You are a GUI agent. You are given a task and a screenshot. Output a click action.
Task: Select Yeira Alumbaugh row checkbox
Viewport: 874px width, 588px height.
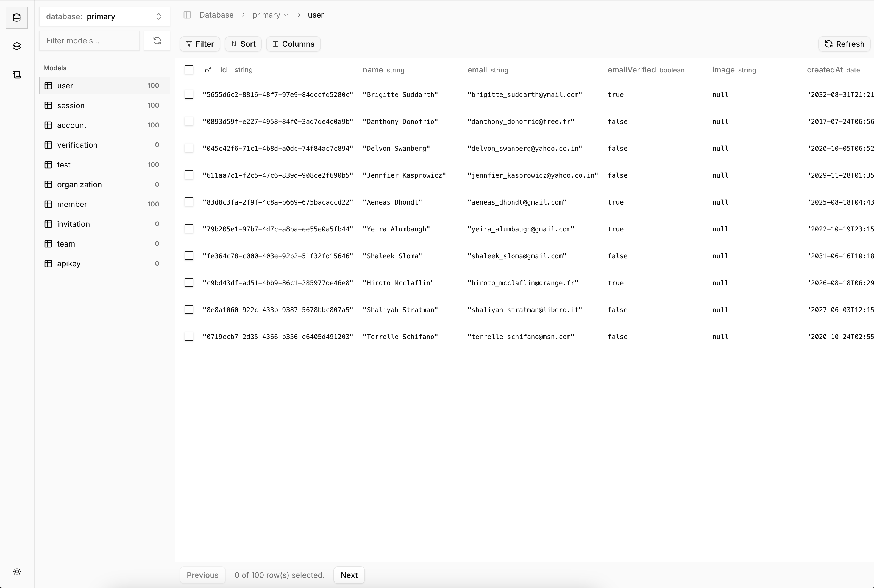pos(189,229)
